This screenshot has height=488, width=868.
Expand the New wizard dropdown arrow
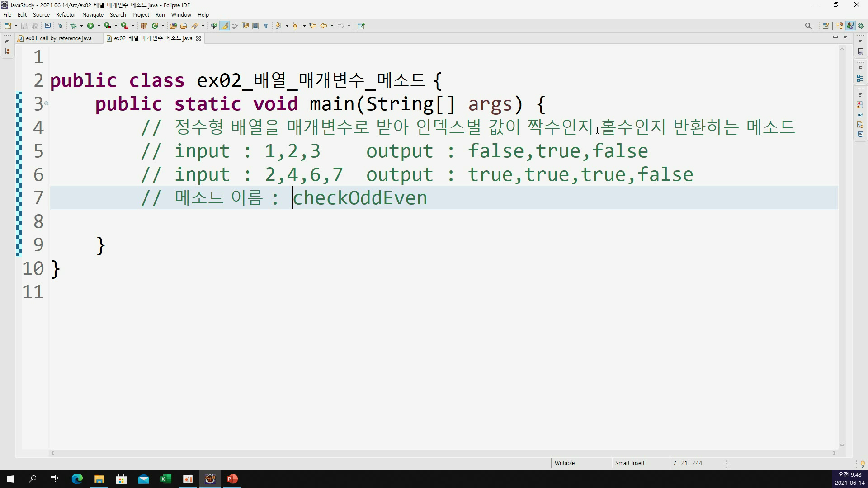coord(16,26)
